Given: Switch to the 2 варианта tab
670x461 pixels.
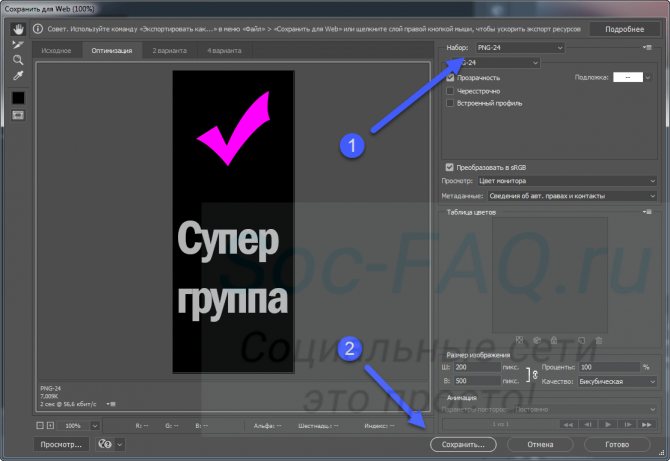Looking at the screenshot, I should pyautogui.click(x=168, y=48).
